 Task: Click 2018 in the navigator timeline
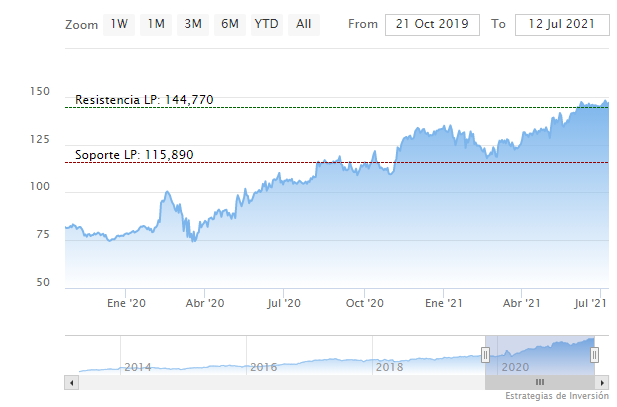coord(388,367)
